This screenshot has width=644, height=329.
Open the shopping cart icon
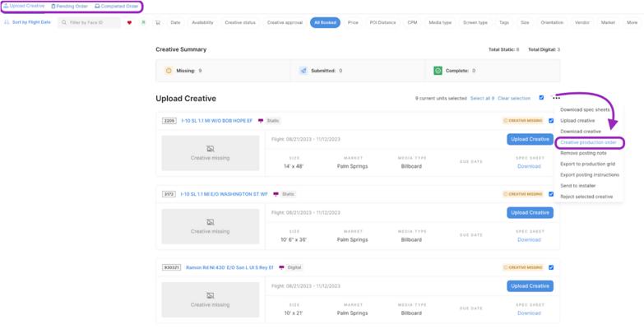click(158, 22)
